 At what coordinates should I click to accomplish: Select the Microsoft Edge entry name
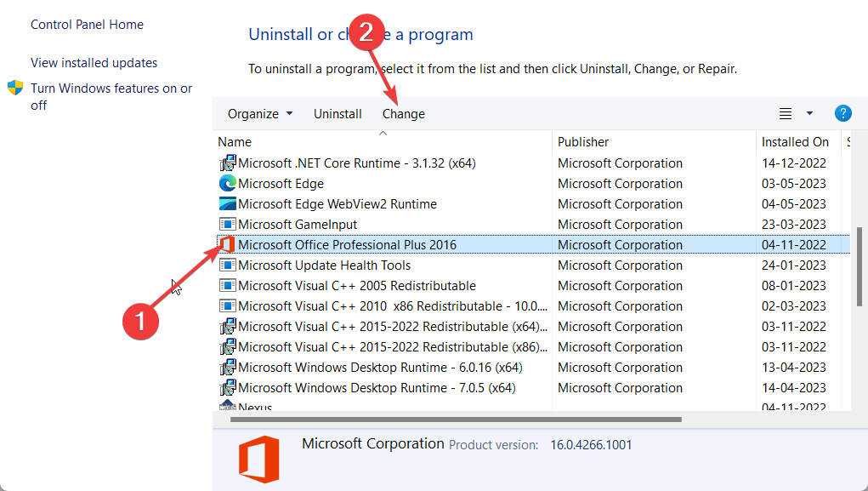(x=281, y=184)
